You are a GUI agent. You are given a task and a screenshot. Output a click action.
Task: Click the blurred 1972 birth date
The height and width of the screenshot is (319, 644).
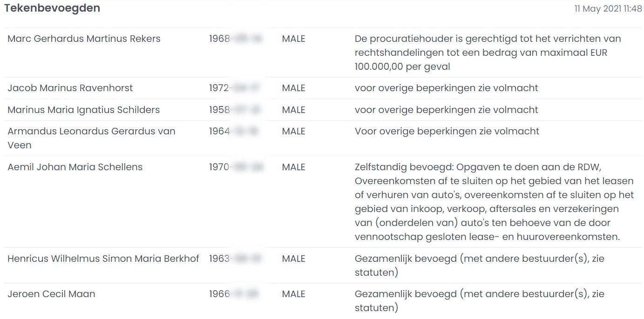point(235,88)
